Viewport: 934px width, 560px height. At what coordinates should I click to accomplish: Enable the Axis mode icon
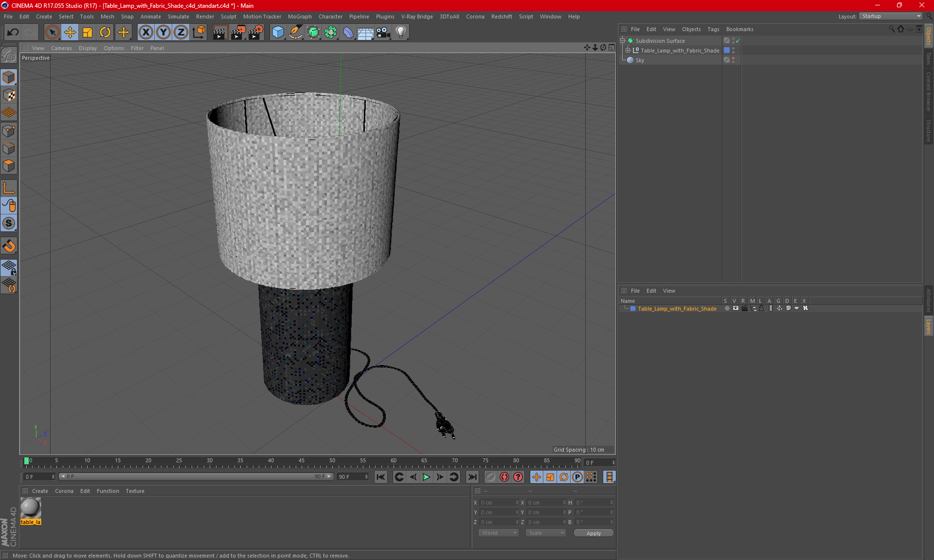(9, 188)
